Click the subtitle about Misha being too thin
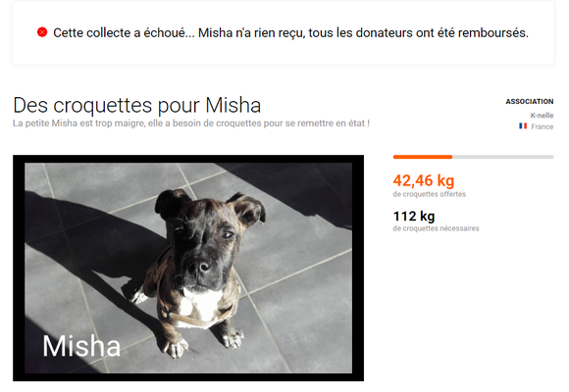The height and width of the screenshot is (392, 569). point(191,123)
